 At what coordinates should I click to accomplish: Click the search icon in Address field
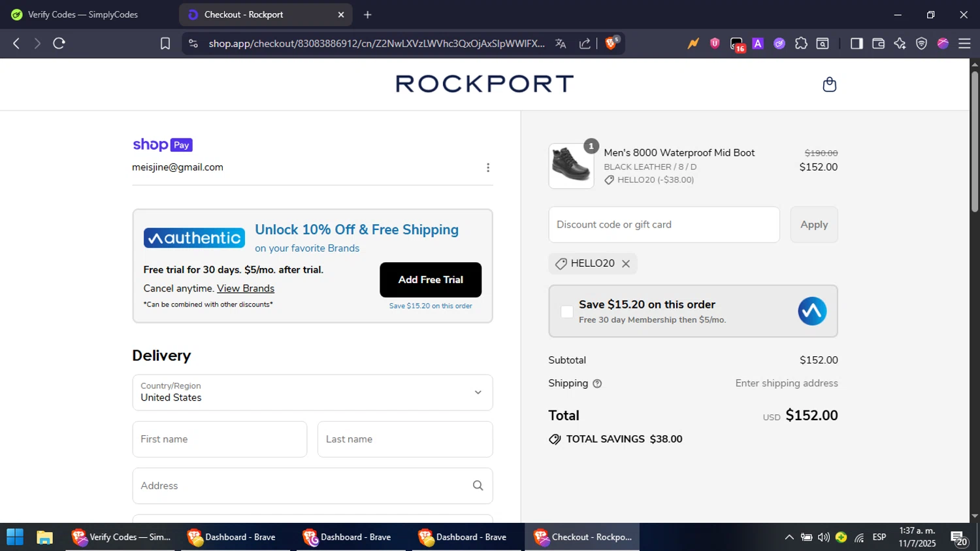click(478, 486)
